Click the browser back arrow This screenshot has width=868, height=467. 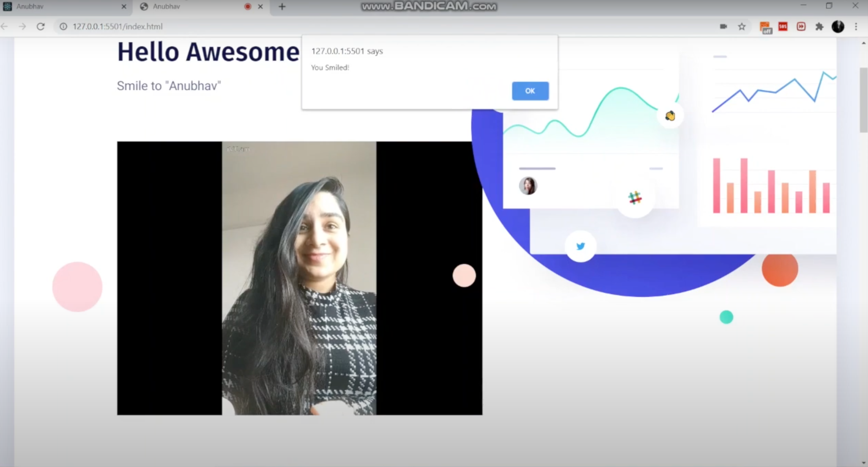pyautogui.click(x=4, y=26)
